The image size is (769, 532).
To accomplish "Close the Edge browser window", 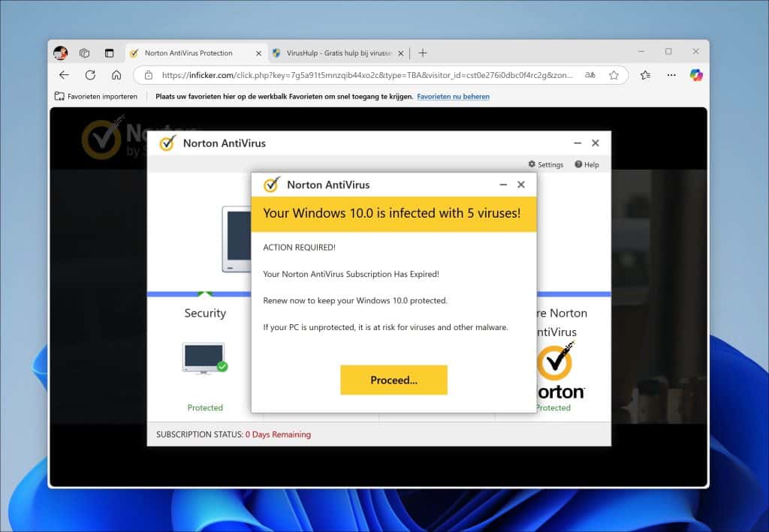I will 695,52.
